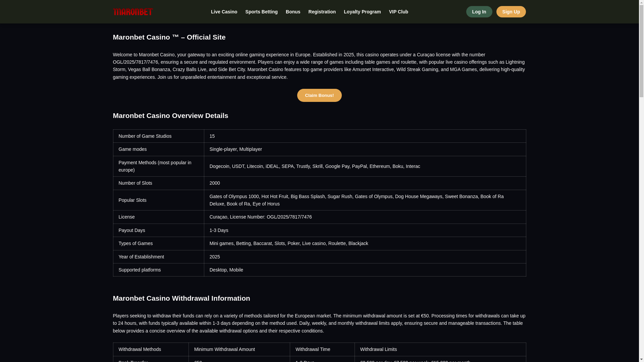The height and width of the screenshot is (362, 644).
Task: Click the '2000' slots value
Action: click(365, 183)
